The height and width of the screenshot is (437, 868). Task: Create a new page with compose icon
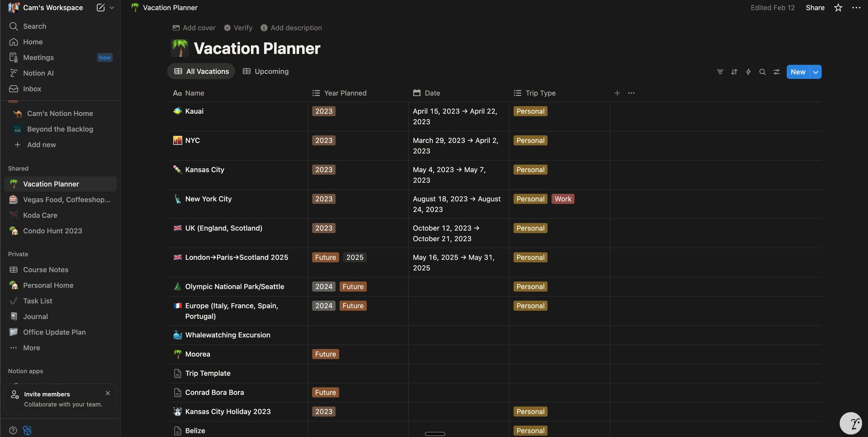[x=101, y=8]
